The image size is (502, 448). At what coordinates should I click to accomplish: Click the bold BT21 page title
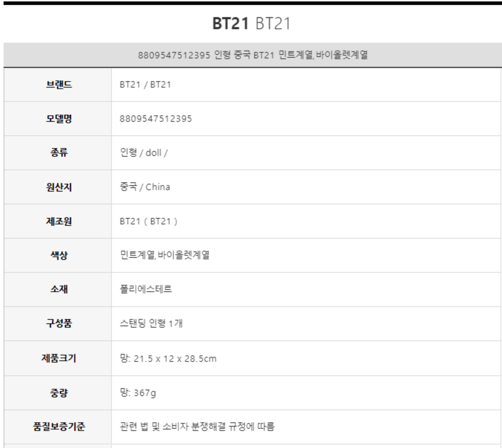tap(230, 24)
